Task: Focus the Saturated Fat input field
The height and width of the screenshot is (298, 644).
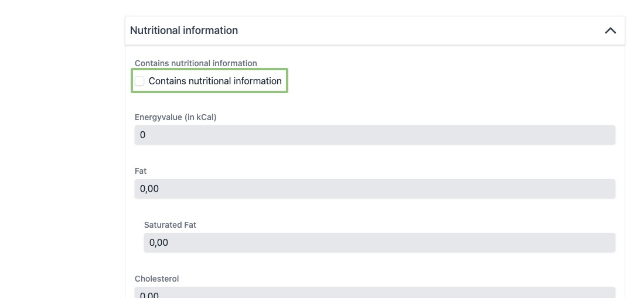Action: coord(380,242)
